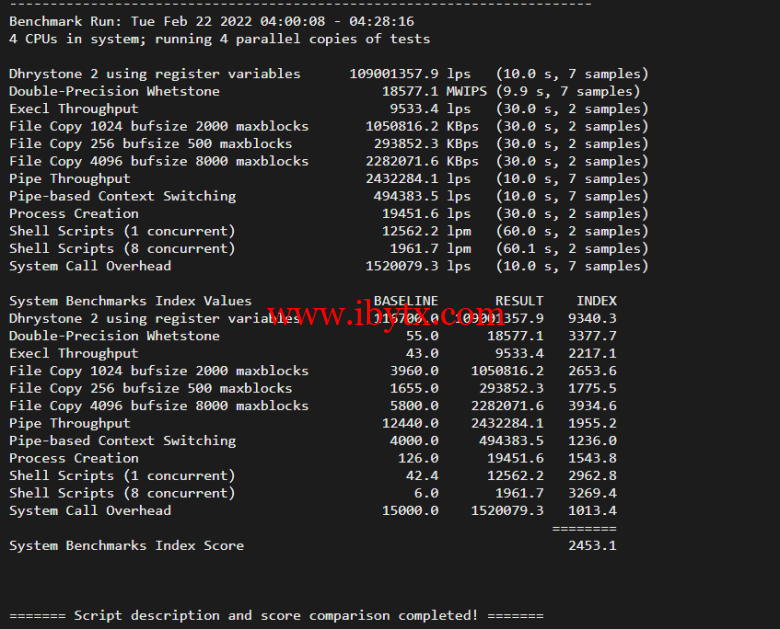This screenshot has width=780, height=629.
Task: Click the Execl Throughput 9533.4 lps value
Action: click(x=414, y=108)
